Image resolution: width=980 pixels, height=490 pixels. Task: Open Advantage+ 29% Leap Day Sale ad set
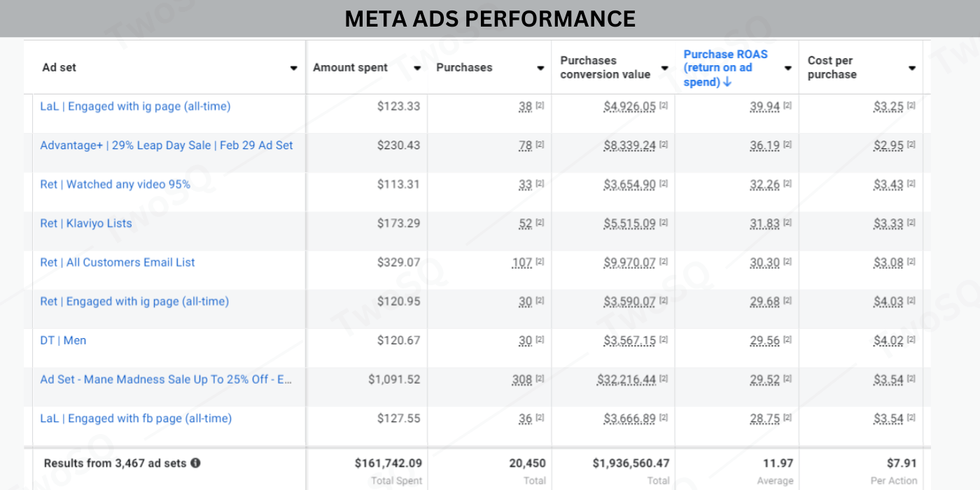coord(167,146)
